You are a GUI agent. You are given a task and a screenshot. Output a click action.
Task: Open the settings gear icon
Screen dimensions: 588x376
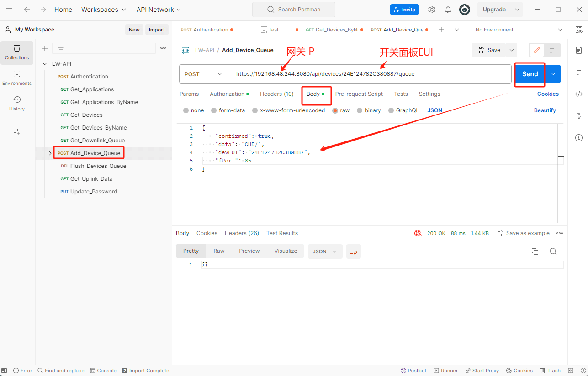tap(431, 10)
